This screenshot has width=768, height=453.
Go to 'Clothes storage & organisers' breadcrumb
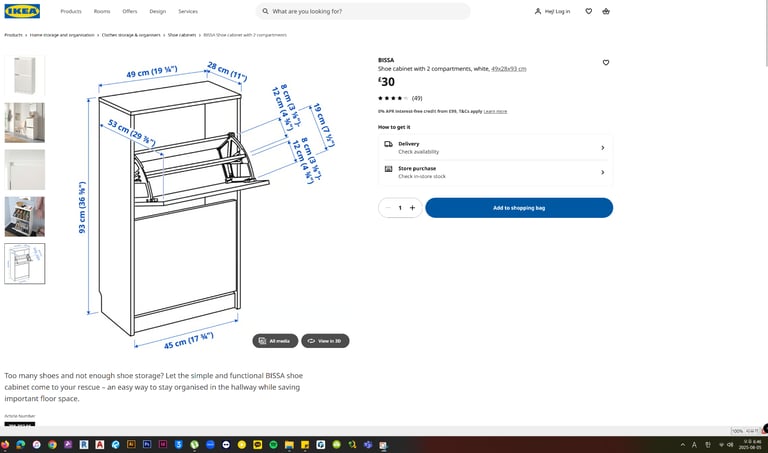131,35
